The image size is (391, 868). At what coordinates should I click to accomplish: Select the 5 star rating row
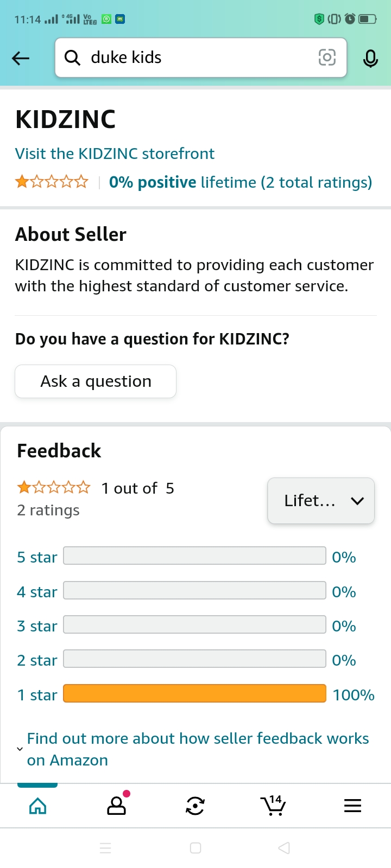tap(194, 556)
